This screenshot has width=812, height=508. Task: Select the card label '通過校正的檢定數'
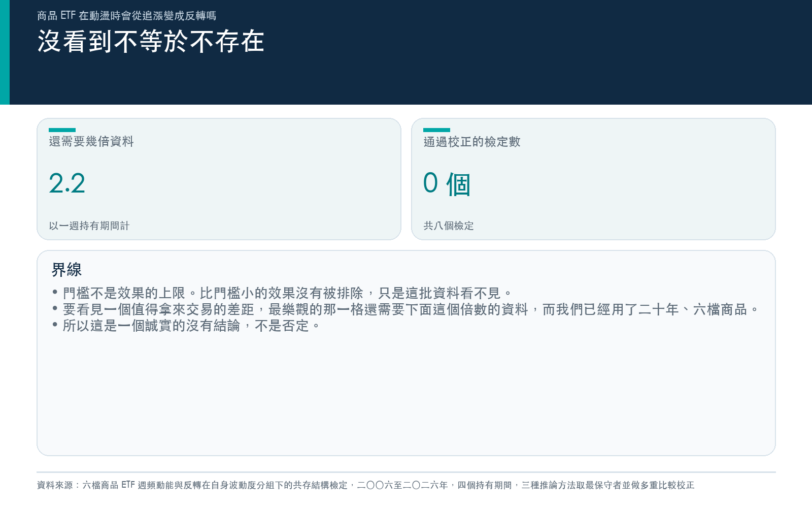pyautogui.click(x=472, y=142)
